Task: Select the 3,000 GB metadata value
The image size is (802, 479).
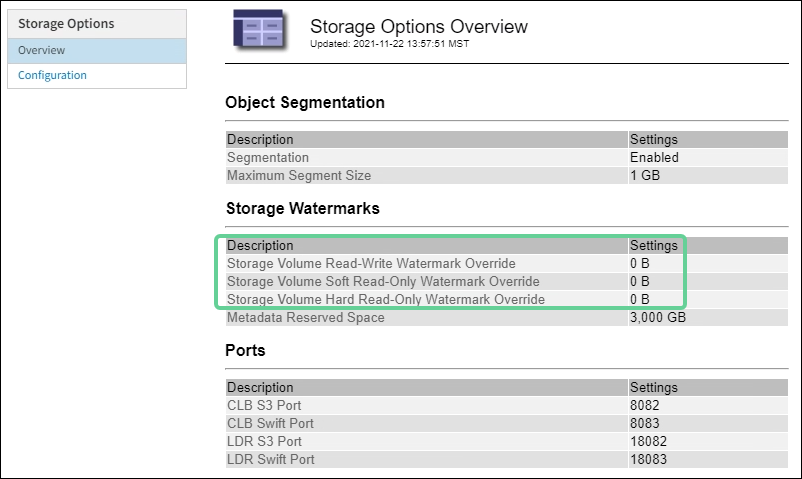Action: click(x=657, y=317)
